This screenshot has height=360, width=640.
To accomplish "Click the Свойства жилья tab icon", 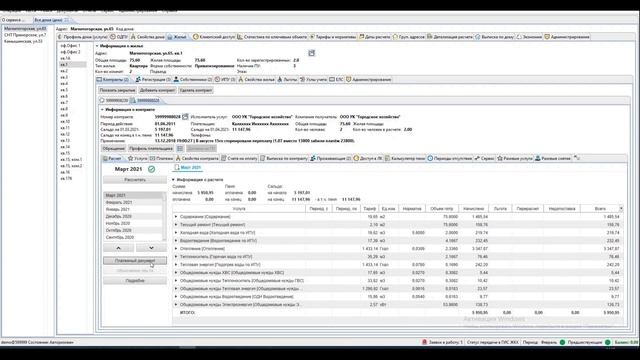I will tap(241, 80).
